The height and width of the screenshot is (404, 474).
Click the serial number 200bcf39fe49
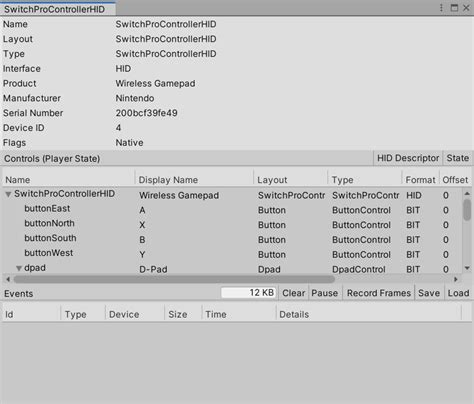click(x=146, y=113)
